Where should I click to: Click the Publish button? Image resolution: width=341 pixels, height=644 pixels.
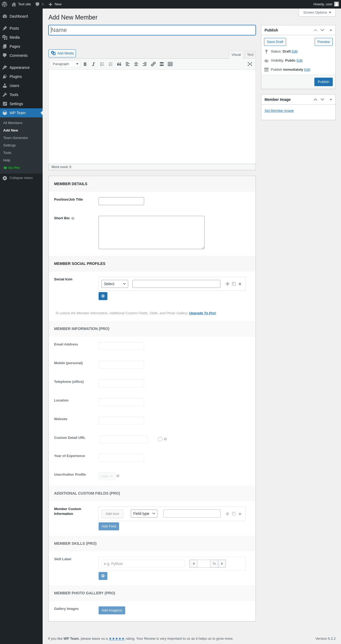pos(323,82)
